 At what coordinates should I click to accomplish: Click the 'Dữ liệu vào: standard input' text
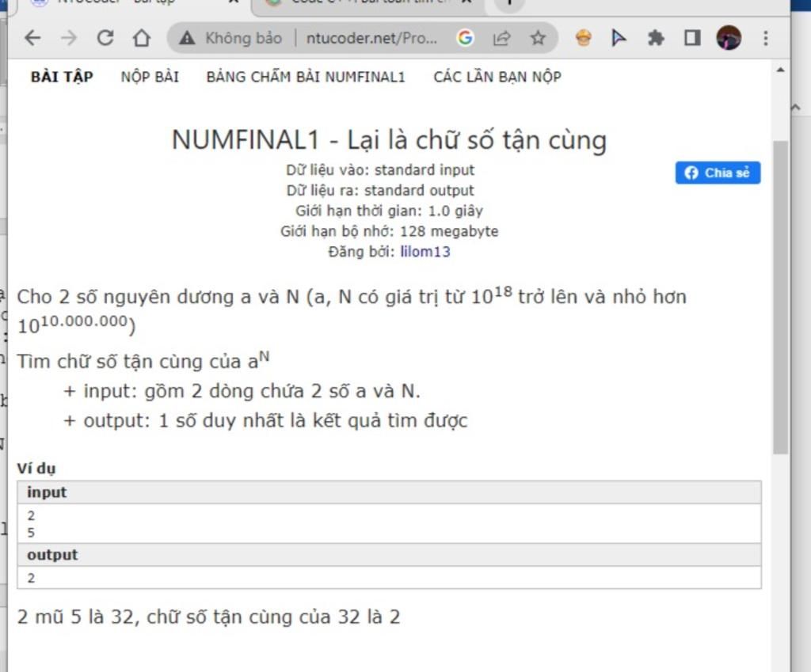380,169
